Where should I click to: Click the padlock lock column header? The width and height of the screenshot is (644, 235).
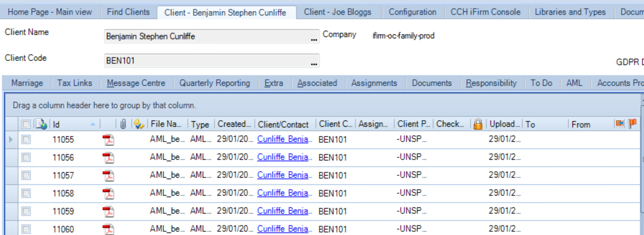[x=478, y=124]
